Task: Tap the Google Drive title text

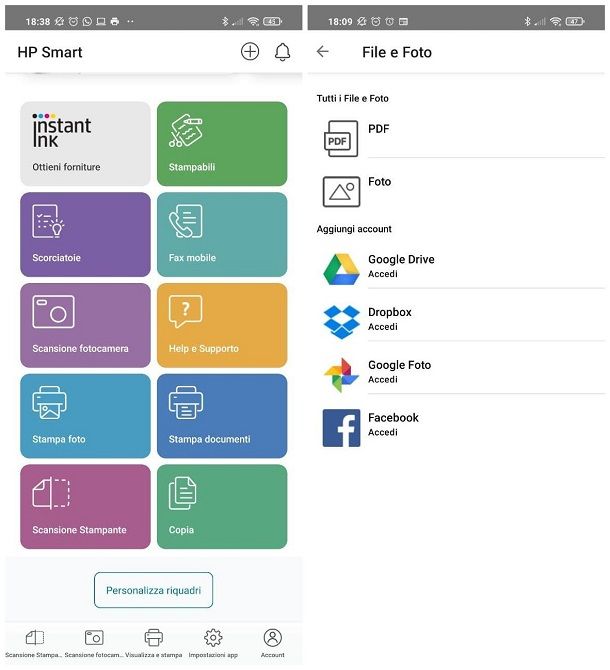Action: coord(401,259)
